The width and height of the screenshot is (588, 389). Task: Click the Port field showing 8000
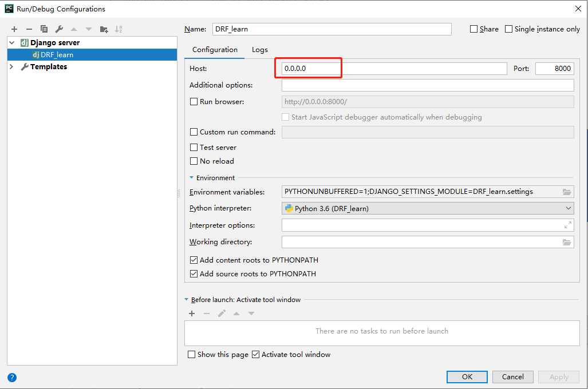click(555, 69)
